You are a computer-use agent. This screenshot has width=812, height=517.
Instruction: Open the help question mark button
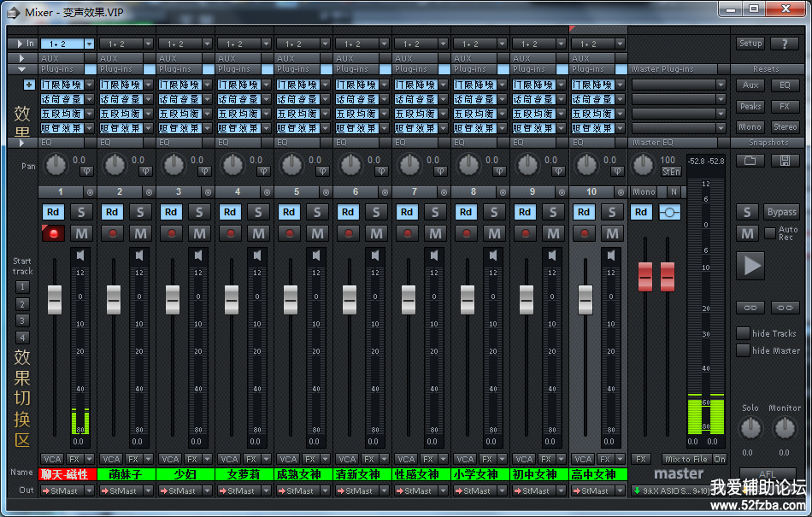(x=784, y=44)
